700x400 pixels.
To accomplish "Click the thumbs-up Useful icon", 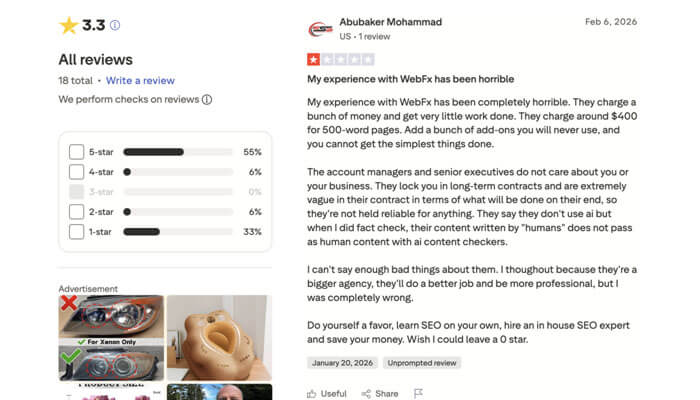I will (312, 393).
